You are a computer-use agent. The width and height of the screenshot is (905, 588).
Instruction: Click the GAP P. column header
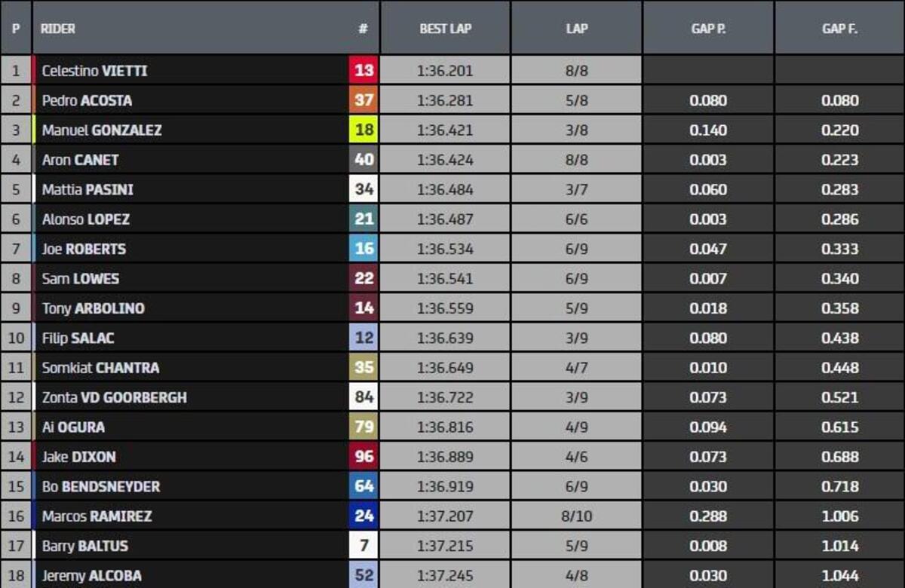point(708,29)
